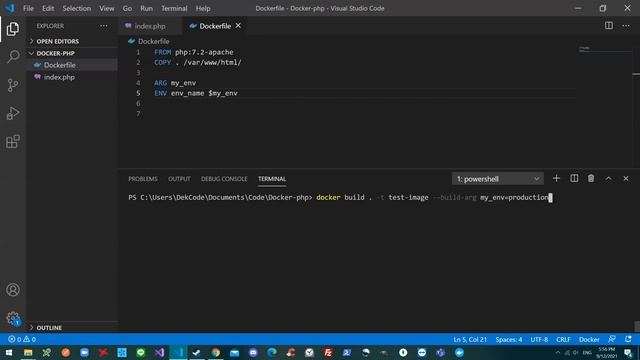Open Microsoft Edge from taskbar
Viewport: 640px width, 360px height.
(272, 352)
